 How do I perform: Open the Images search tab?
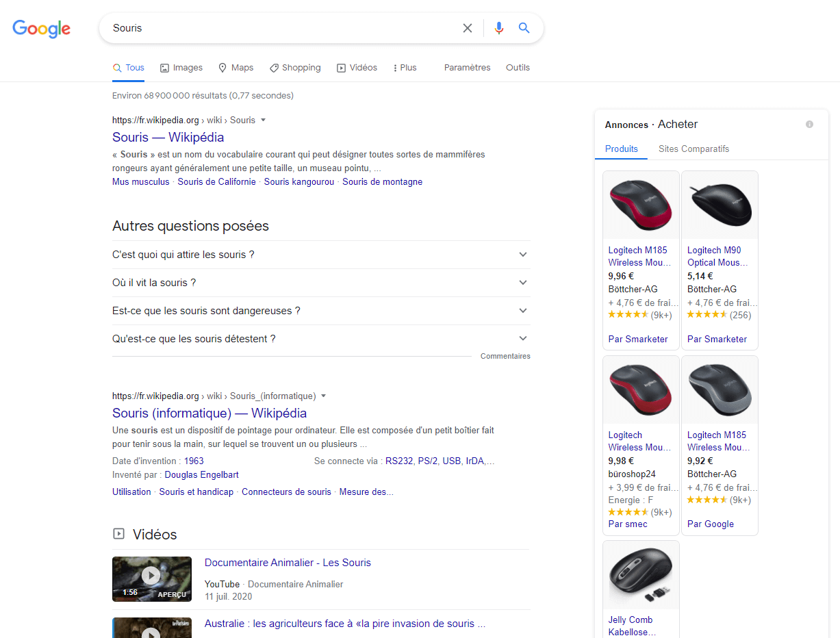[x=181, y=68]
